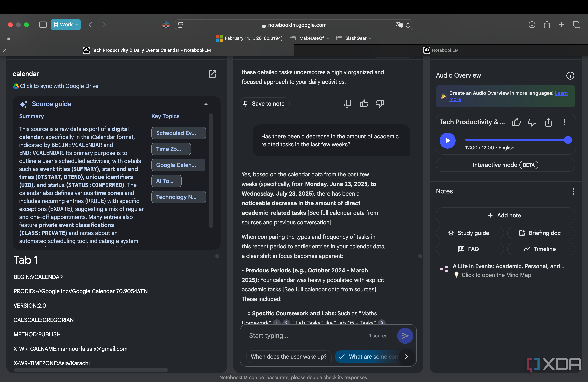This screenshot has width=588, height=382.
Task: Generate a Briefing doc
Action: pos(541,233)
